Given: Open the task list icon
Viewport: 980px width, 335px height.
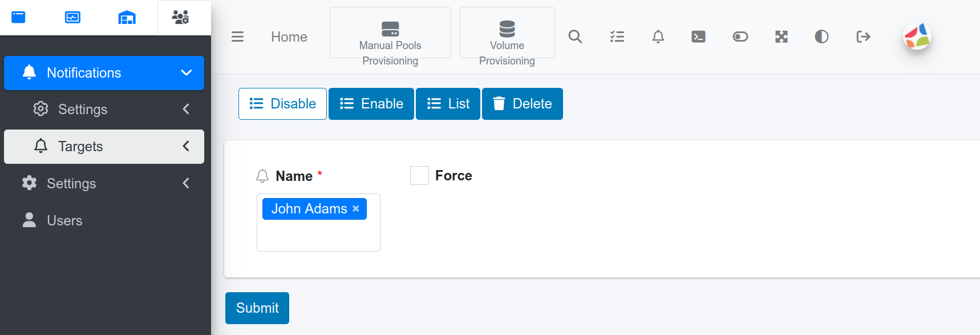Looking at the screenshot, I should (x=617, y=37).
